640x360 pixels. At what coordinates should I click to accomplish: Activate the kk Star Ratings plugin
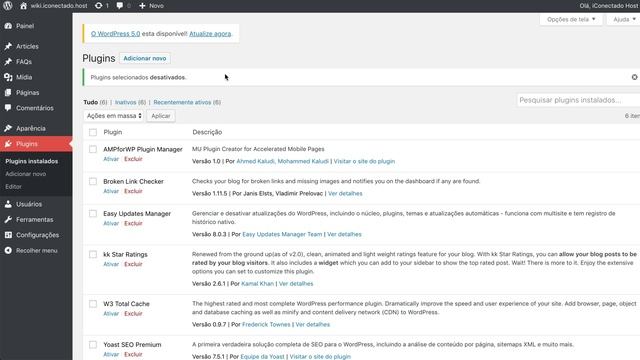[111, 264]
